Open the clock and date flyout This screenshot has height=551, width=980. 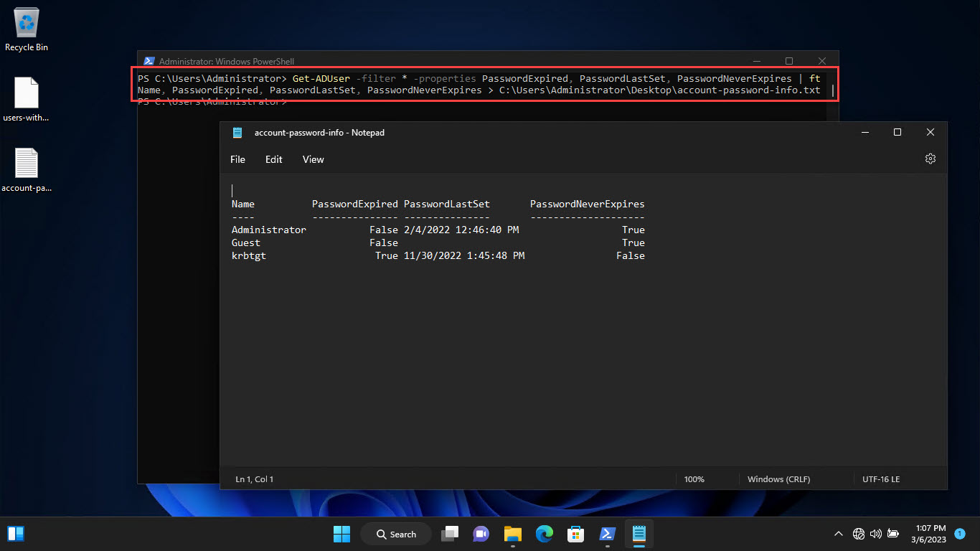coord(930,534)
